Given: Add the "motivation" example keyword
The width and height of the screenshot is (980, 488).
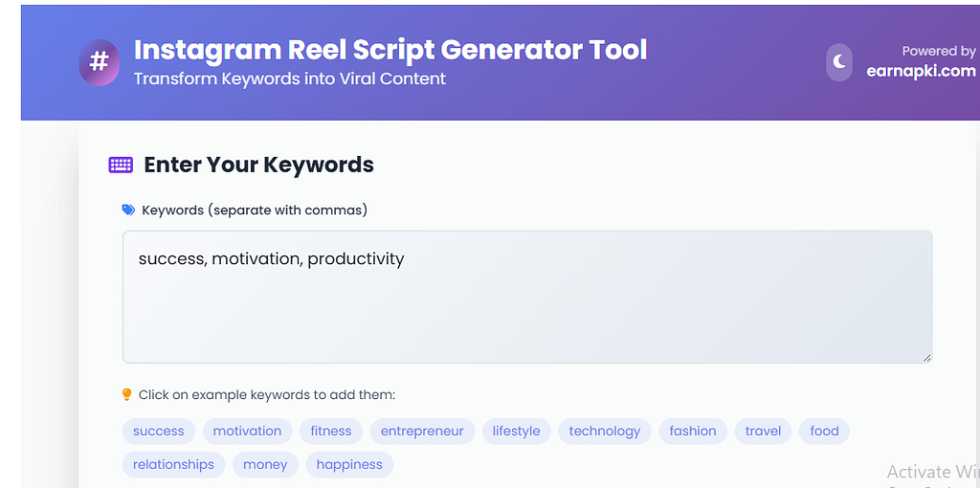Looking at the screenshot, I should pos(247,431).
